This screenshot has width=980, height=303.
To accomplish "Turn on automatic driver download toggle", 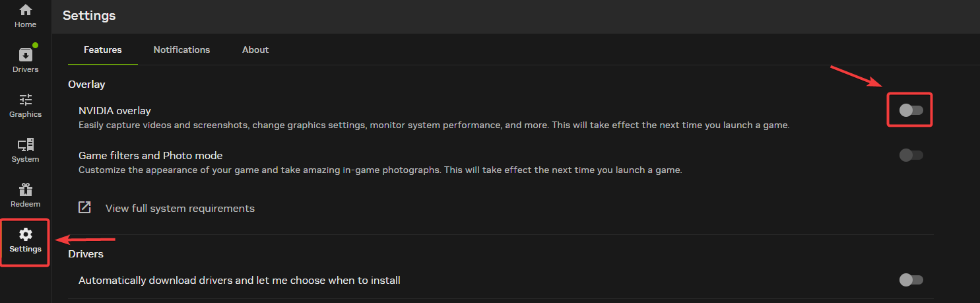I will (x=911, y=280).
